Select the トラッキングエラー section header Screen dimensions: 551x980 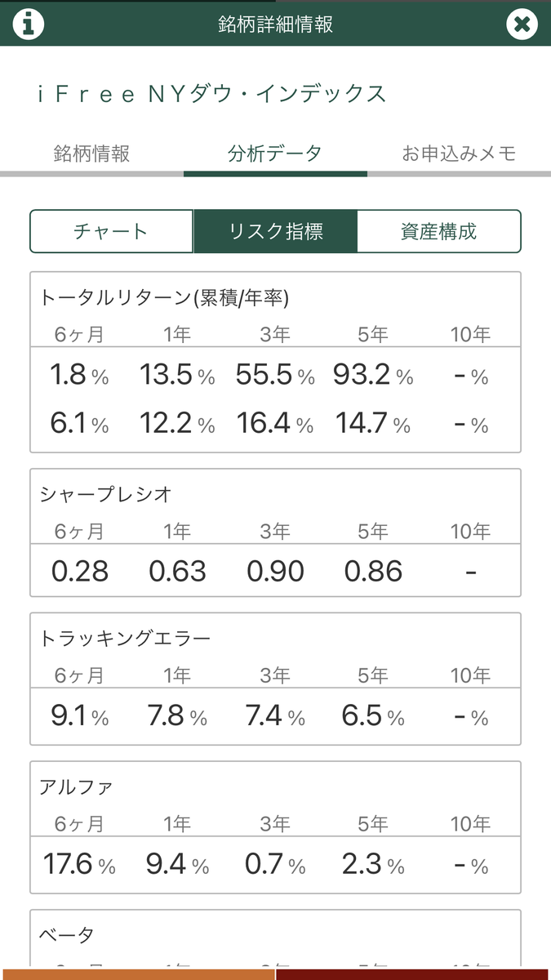point(125,639)
